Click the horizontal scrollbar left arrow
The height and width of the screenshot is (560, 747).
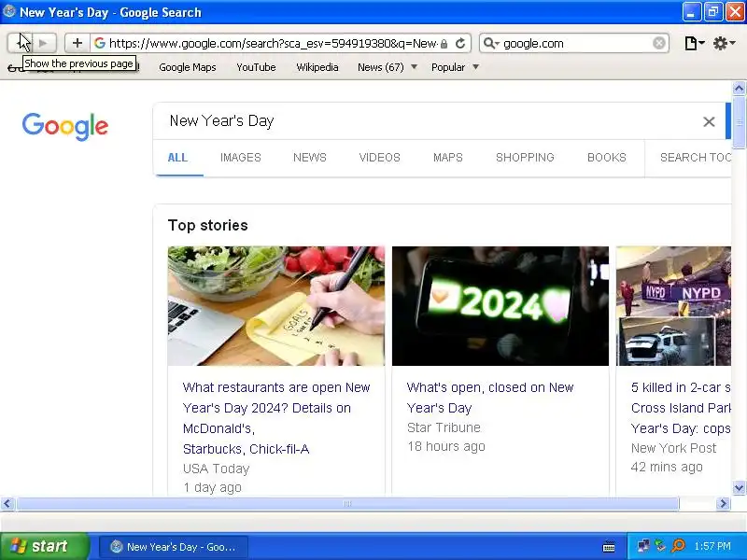pos(7,503)
